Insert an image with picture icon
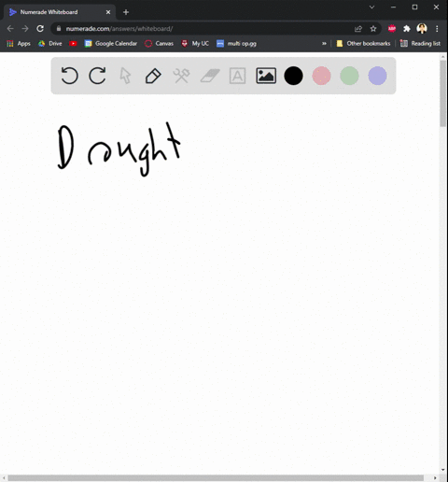Image resolution: width=448 pixels, height=482 pixels. coord(266,76)
